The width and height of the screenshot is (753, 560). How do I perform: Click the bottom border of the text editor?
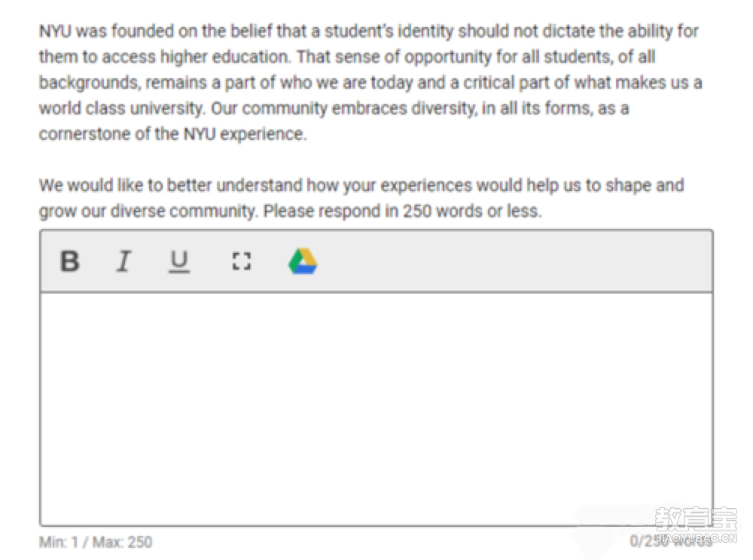(376, 525)
